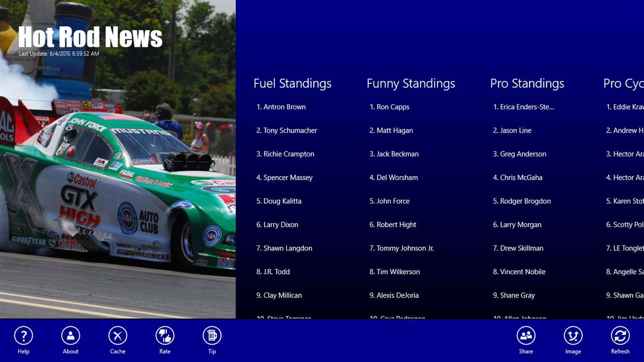The image size is (644, 362).
Task: Click the Refresh icon
Action: [x=620, y=336]
